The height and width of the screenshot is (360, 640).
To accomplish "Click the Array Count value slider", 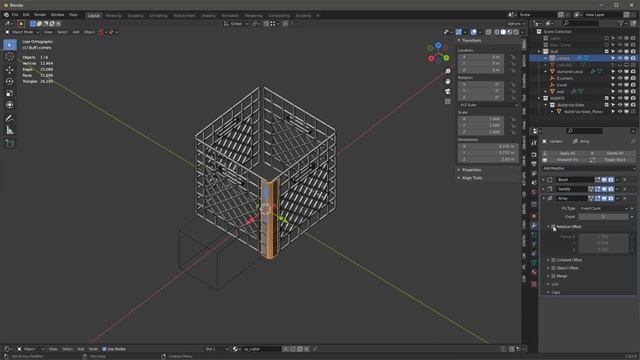I will (x=603, y=217).
